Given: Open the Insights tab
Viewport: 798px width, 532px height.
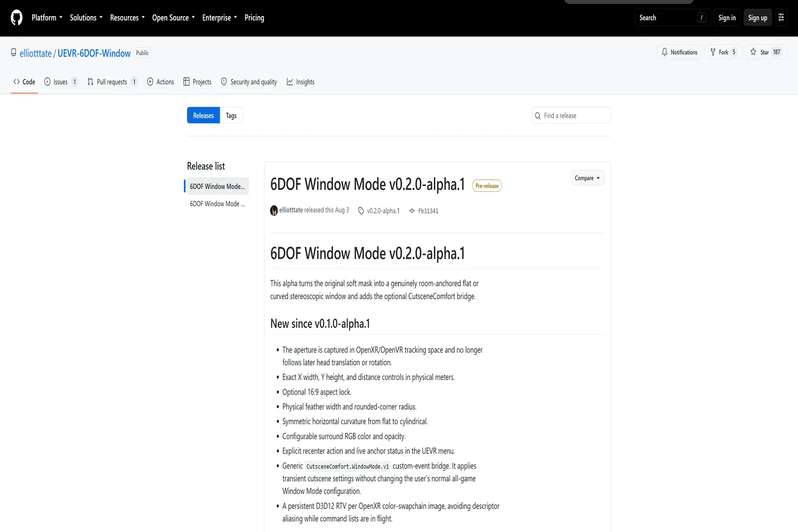Looking at the screenshot, I should (x=301, y=82).
